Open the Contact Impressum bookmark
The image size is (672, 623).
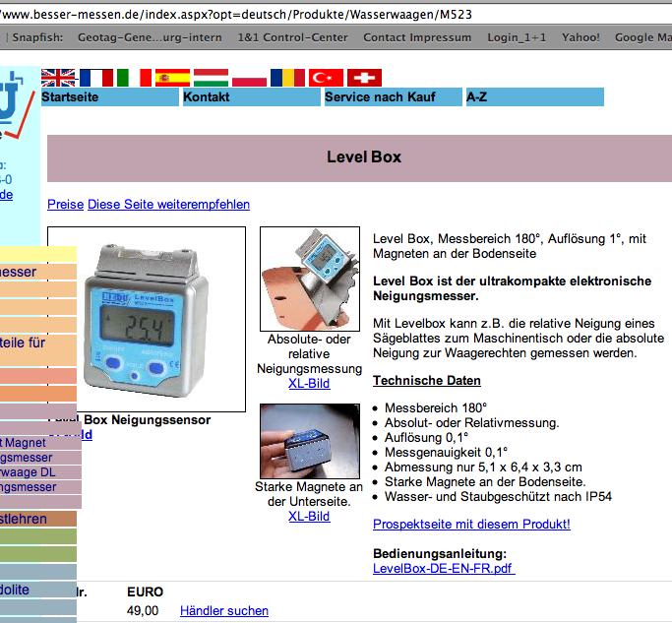(417, 37)
